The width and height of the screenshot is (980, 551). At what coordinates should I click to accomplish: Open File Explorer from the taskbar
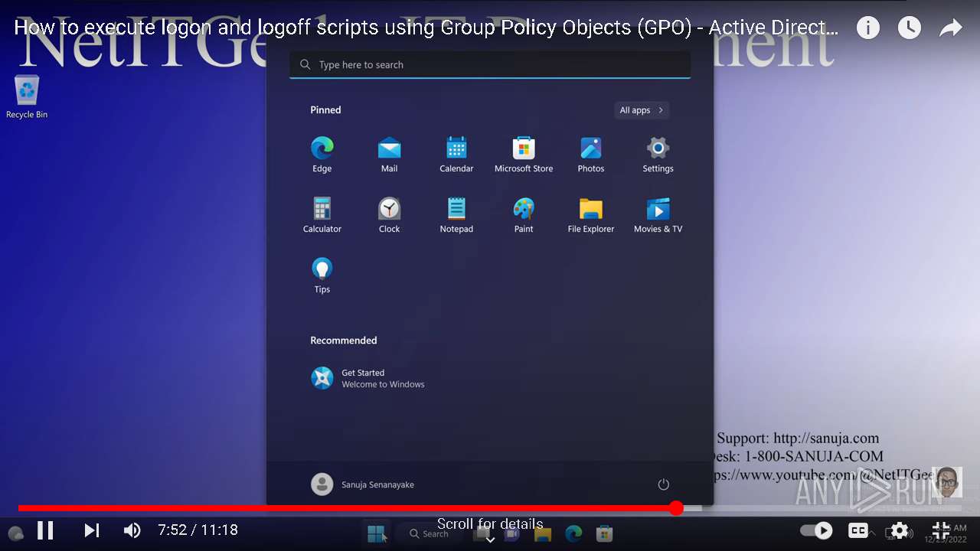coord(543,533)
